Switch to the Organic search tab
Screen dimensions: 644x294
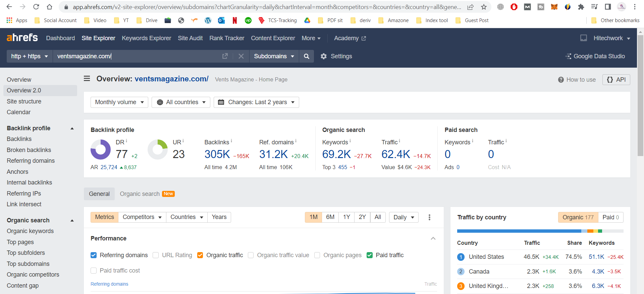point(140,194)
